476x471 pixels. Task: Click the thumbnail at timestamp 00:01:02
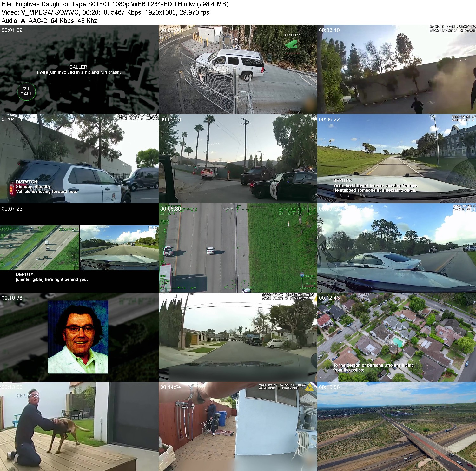pos(79,70)
